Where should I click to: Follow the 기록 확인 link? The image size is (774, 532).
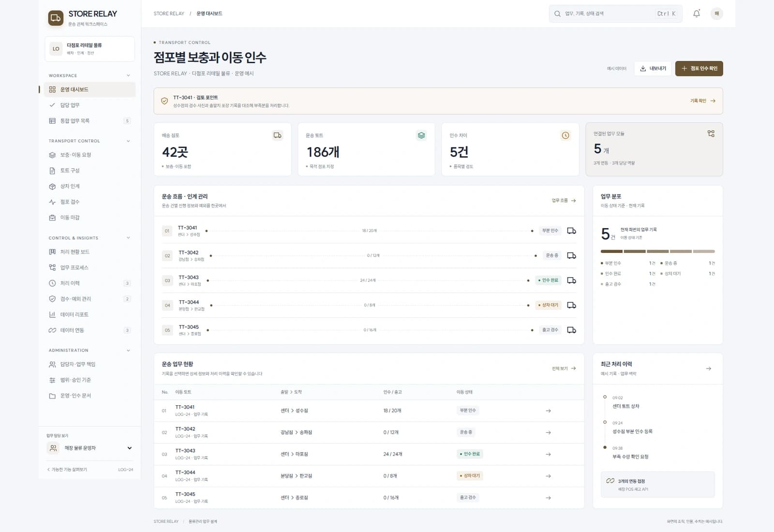(x=703, y=101)
